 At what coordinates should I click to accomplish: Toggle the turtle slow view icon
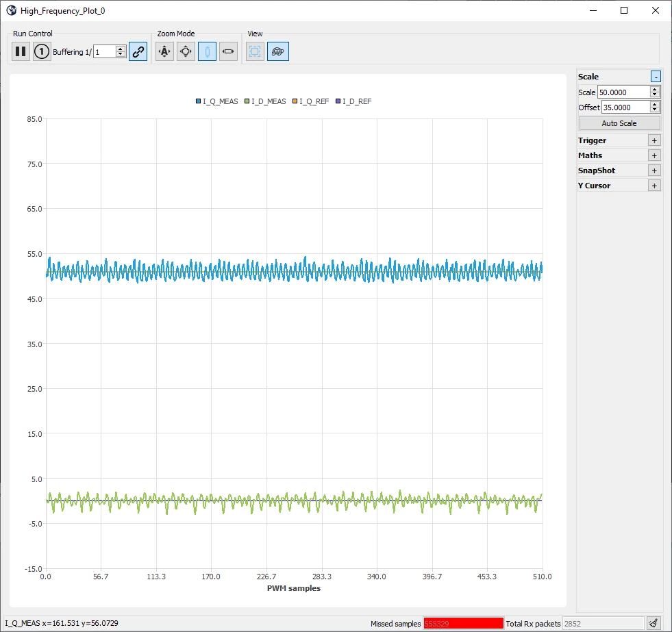[x=278, y=51]
